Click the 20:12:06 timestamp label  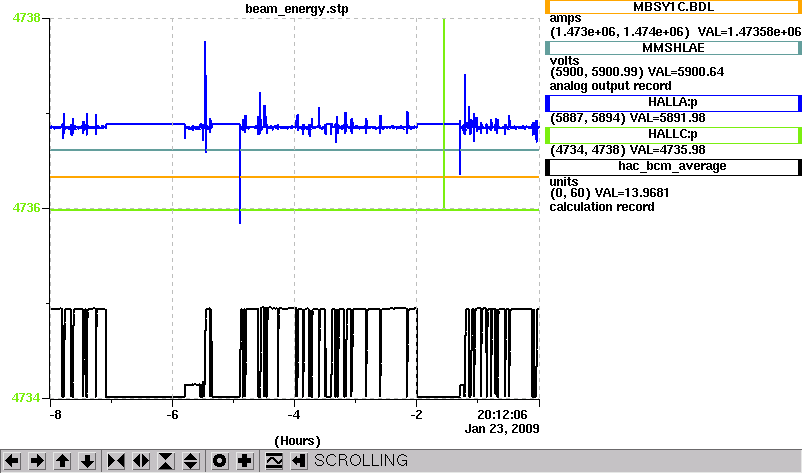tap(502, 415)
